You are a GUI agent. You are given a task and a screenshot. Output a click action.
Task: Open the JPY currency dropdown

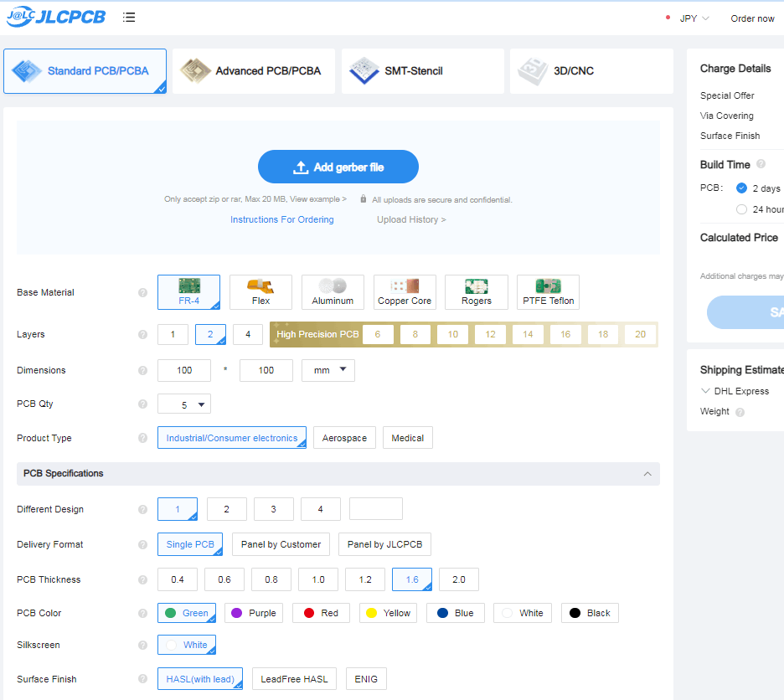pyautogui.click(x=694, y=18)
